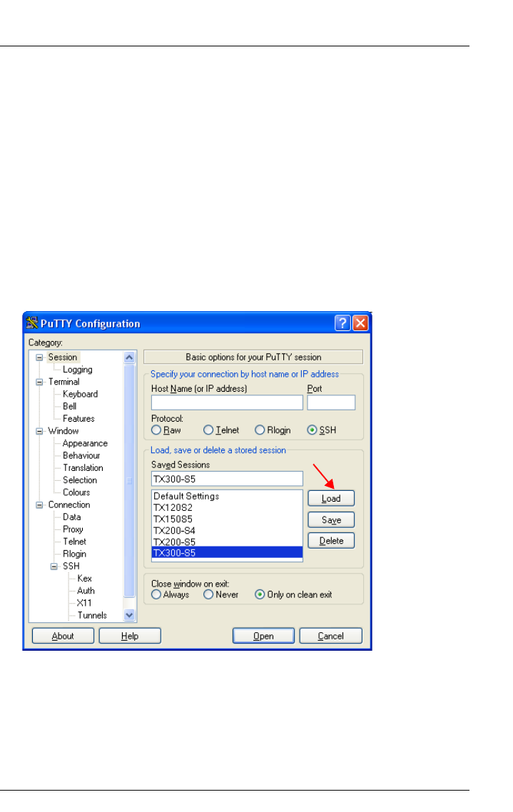This screenshot has height=812, width=513.
Task: Open the Features category
Action: (78, 418)
